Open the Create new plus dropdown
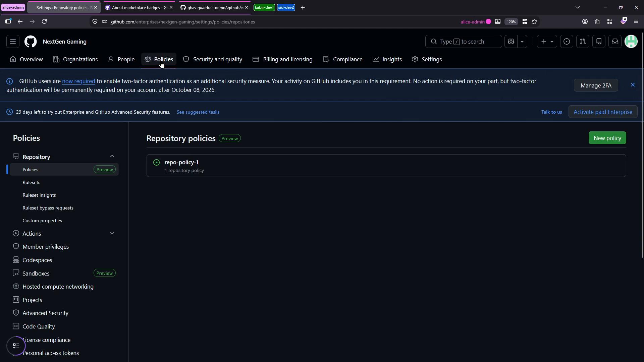This screenshot has height=362, width=644. 547,42
